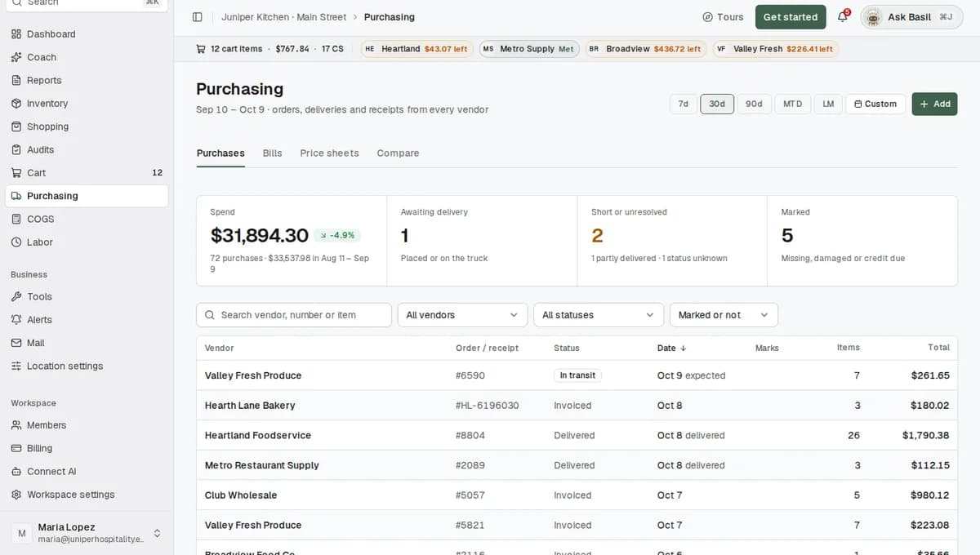
Task: Switch range to MTD
Action: coord(792,104)
